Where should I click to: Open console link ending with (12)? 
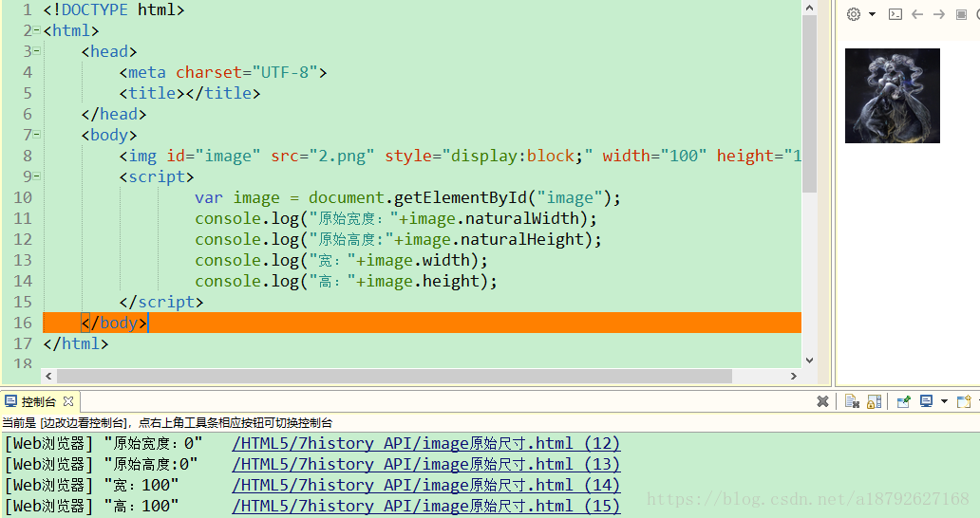[425, 443]
